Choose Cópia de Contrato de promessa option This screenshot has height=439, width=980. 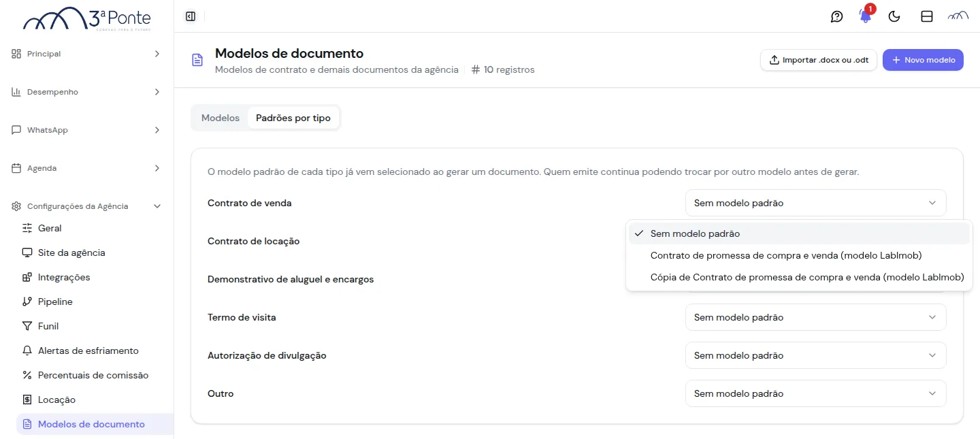(x=799, y=277)
